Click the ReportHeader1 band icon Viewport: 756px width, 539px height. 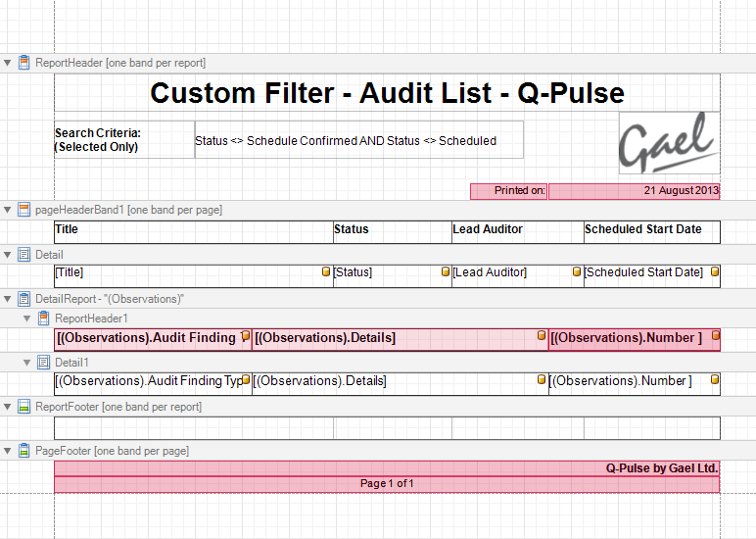43,318
